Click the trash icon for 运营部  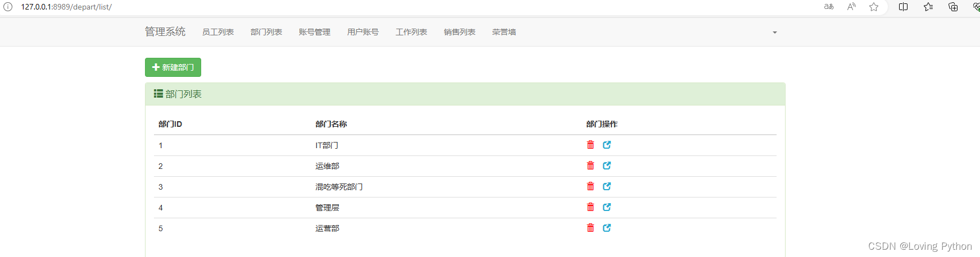pyautogui.click(x=590, y=228)
